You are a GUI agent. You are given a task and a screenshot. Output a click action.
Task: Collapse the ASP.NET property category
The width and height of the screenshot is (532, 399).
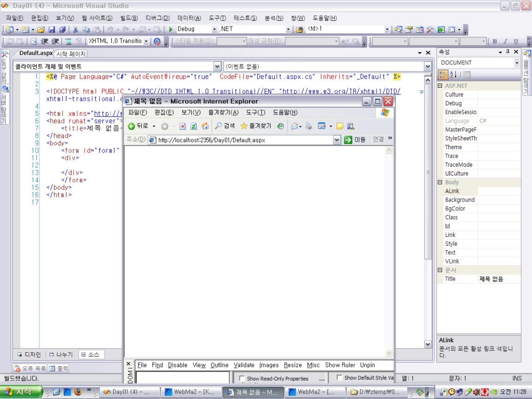tap(440, 86)
